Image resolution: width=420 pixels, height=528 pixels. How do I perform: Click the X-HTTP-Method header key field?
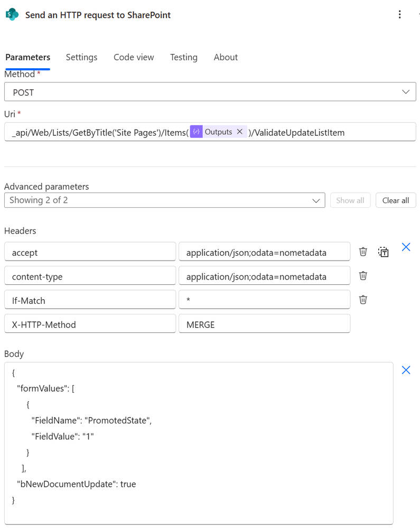90,325
